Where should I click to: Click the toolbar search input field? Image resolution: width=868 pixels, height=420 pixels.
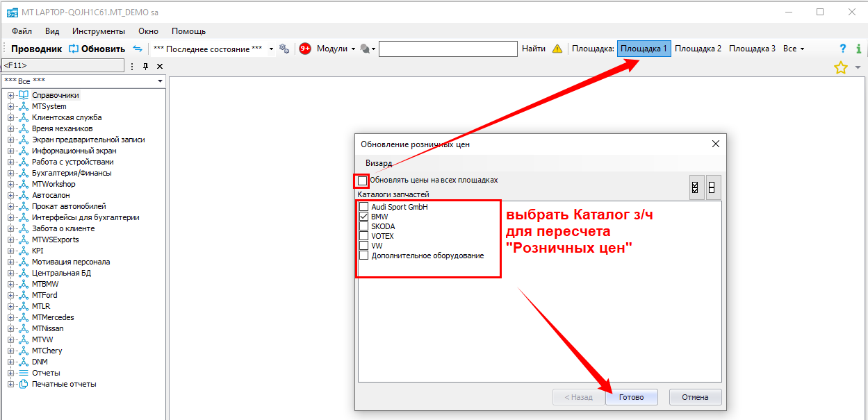point(448,49)
